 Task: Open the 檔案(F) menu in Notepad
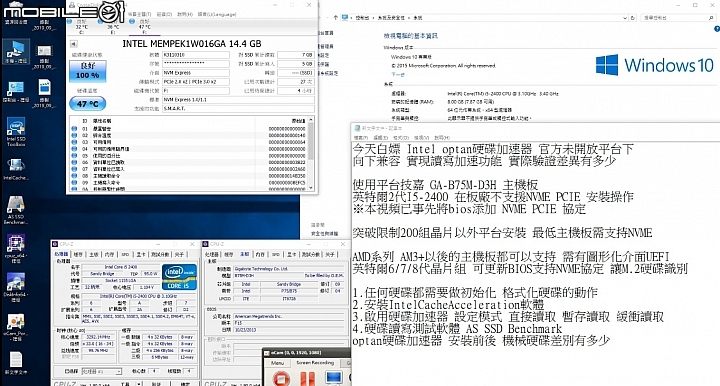tap(360, 138)
